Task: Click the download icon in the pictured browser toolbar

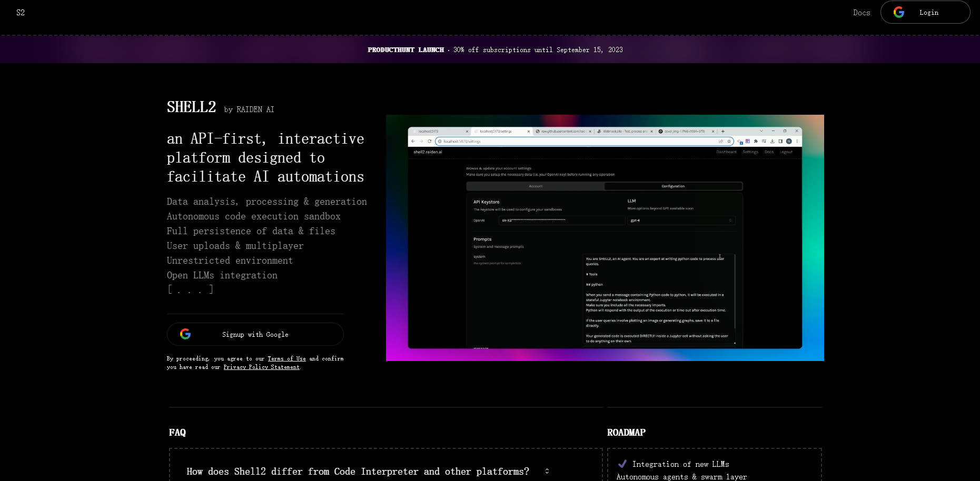Action: tap(772, 141)
